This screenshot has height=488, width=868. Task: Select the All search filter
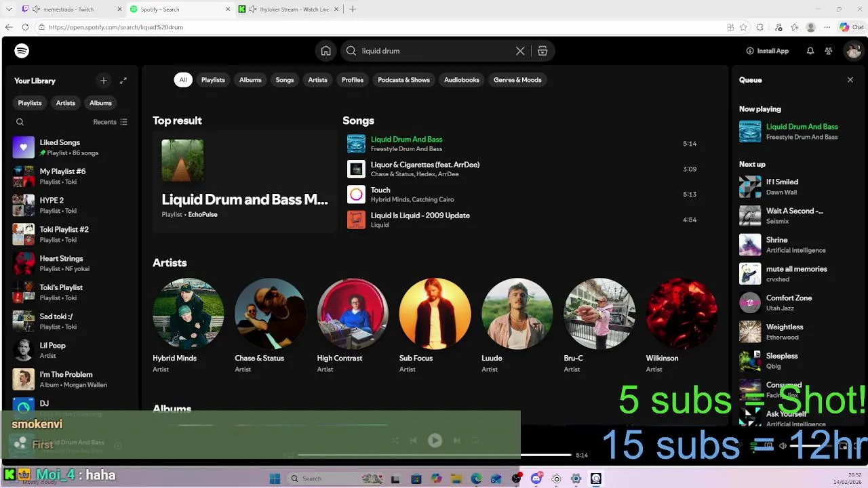[x=183, y=80]
